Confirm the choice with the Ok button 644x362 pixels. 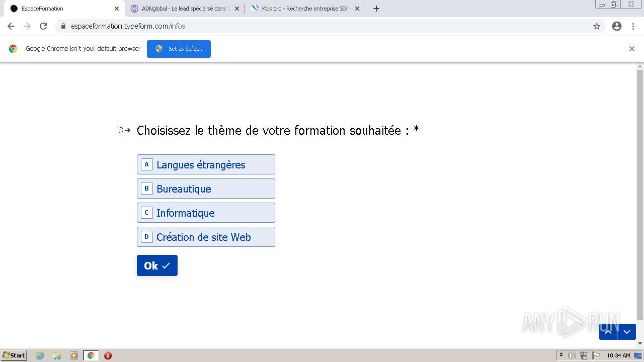tap(157, 265)
